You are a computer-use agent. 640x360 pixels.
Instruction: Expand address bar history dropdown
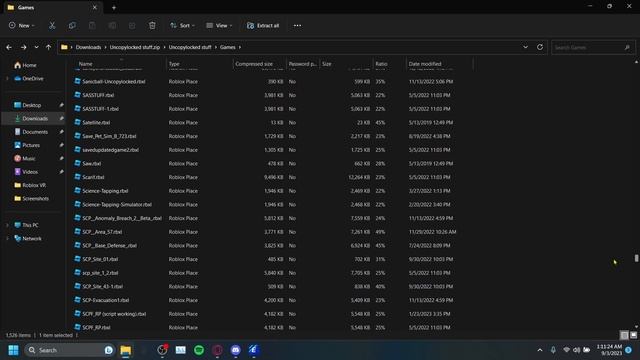525,47
